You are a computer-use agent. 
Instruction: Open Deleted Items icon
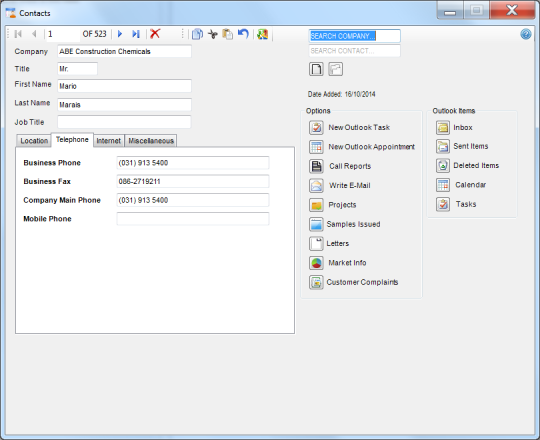pos(443,166)
